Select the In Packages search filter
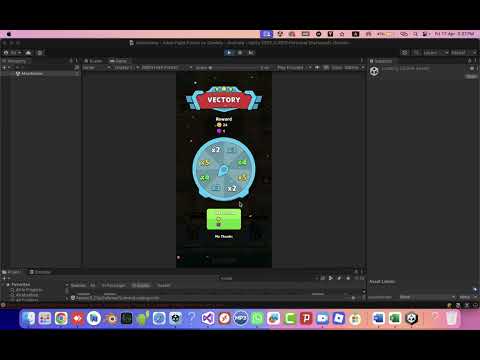The height and width of the screenshot is (360, 480). [x=114, y=285]
